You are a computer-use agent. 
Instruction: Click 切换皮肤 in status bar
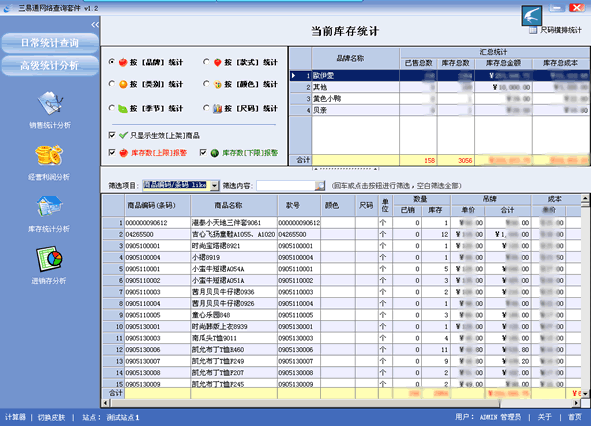[51, 417]
